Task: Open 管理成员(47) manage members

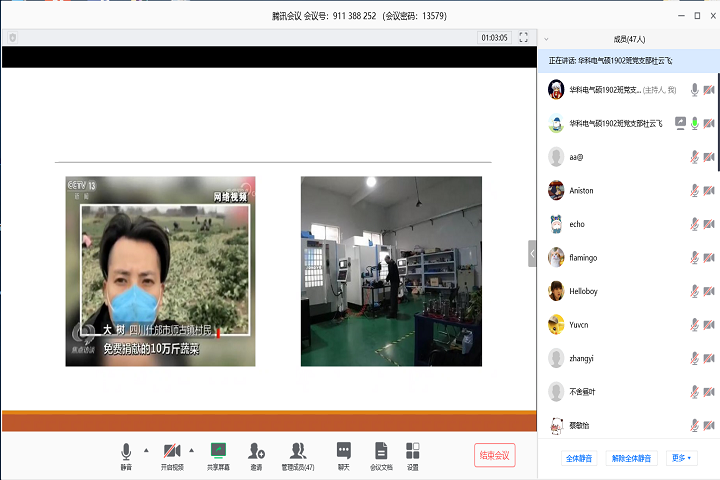Action: (297, 452)
